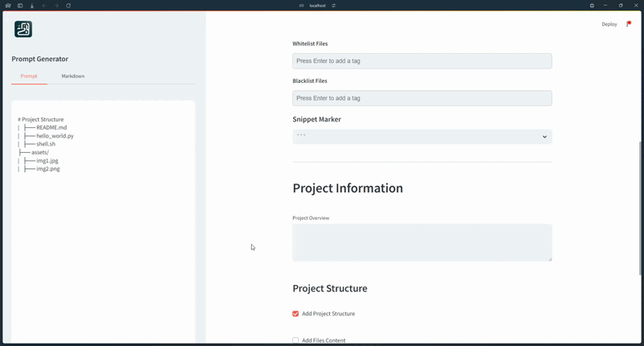Click inside the Project Overview text area

pos(422,242)
